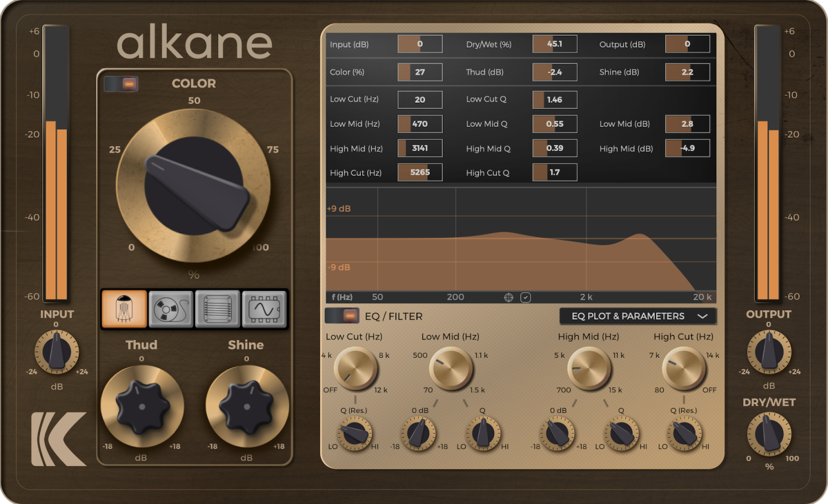Click the Shine (dB) value field
828x504 pixels.
coord(687,72)
